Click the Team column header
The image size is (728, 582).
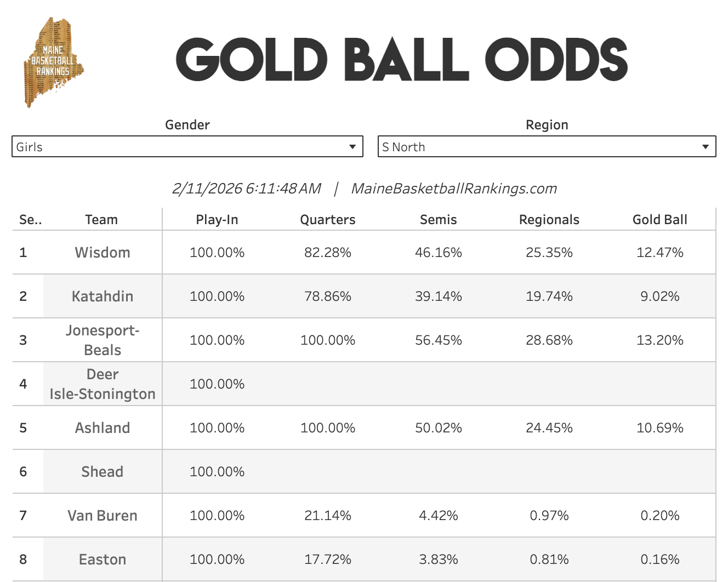[x=101, y=220]
